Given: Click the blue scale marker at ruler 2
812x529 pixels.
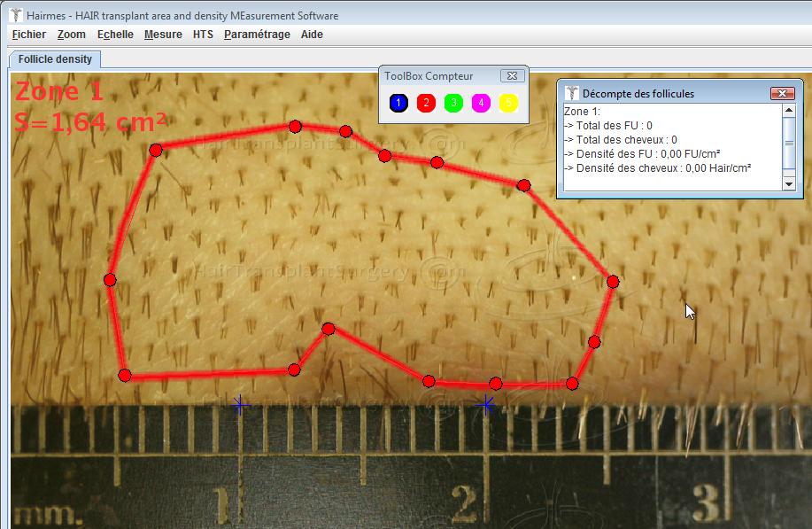Looking at the screenshot, I should click(x=485, y=405).
